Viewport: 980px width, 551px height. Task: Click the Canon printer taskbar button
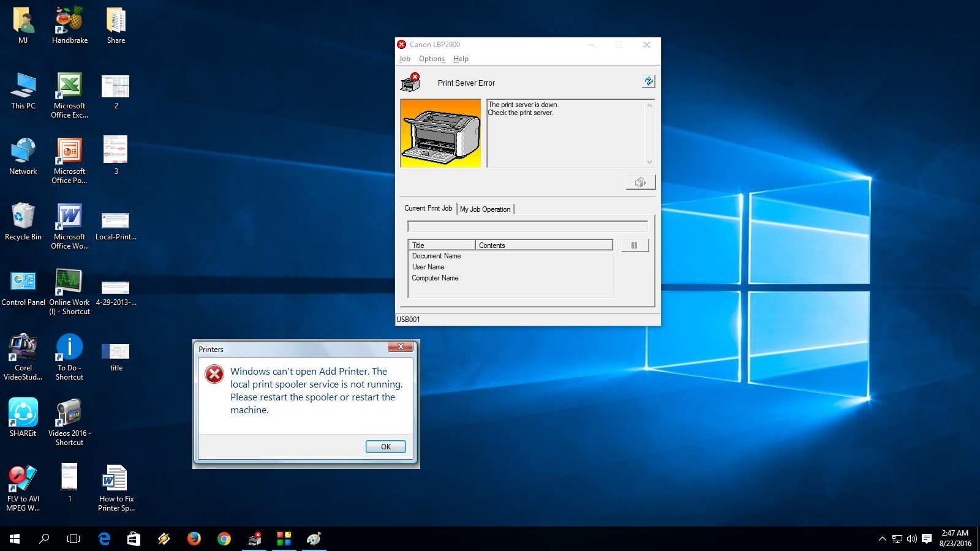point(254,539)
